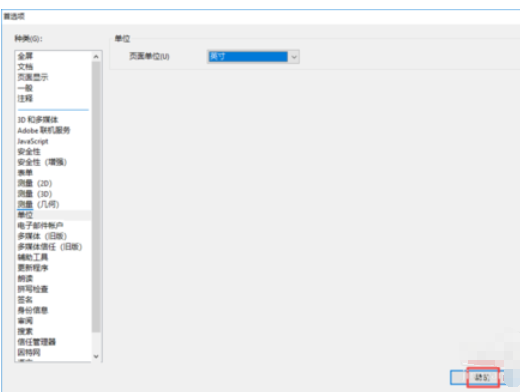Screen dimensions: 520x392
Task: Select 表单 category
Action: (25, 173)
